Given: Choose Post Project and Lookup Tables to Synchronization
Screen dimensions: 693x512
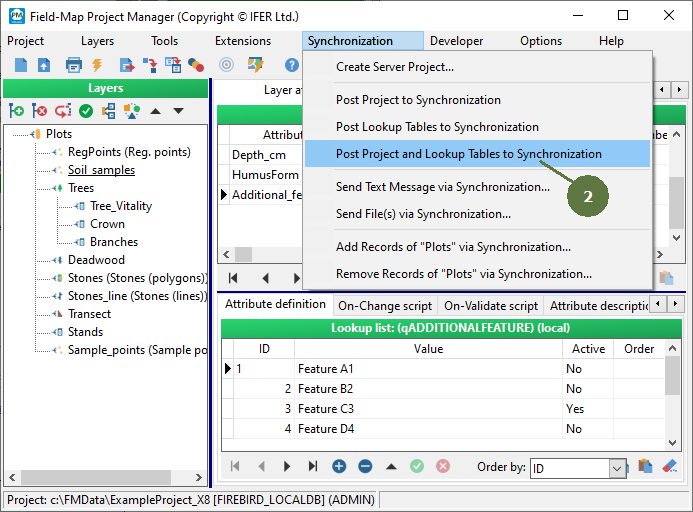Looking at the screenshot, I should pyautogui.click(x=468, y=154).
